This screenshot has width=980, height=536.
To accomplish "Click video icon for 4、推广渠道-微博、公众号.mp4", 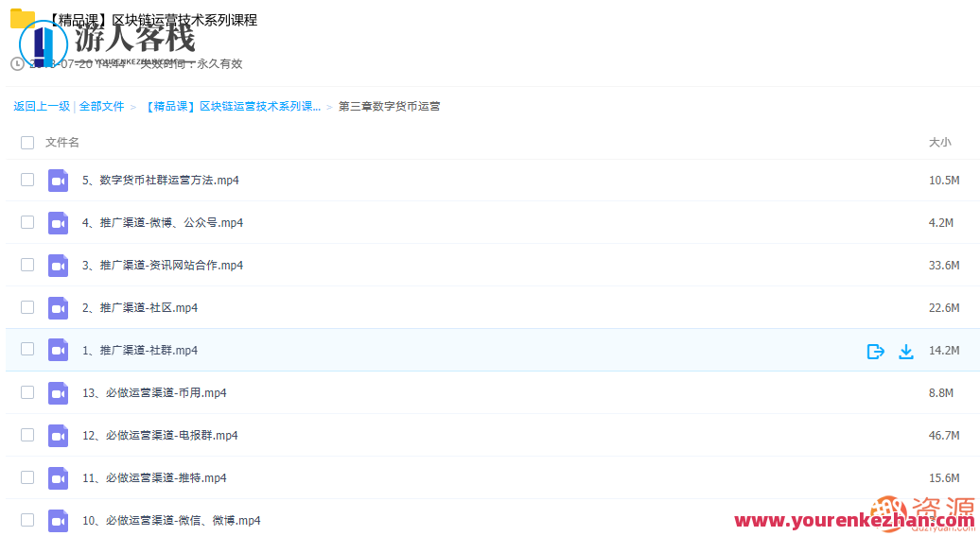I will (58, 223).
